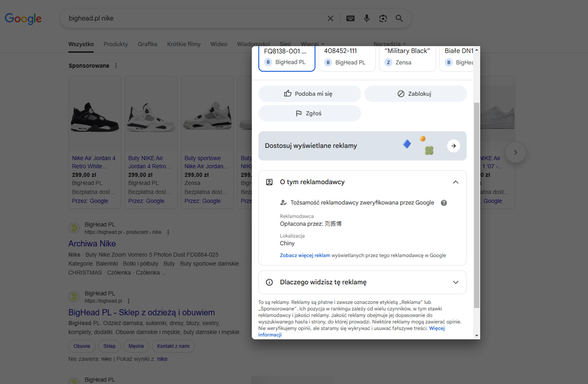Open the Nike Air Jordan 4 Retro White product title

[x=94, y=162]
